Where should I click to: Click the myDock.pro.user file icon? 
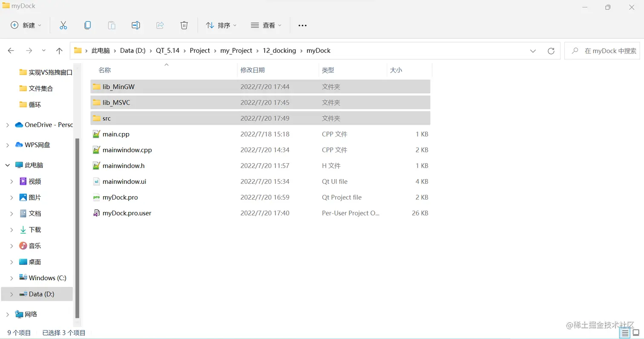(96, 213)
